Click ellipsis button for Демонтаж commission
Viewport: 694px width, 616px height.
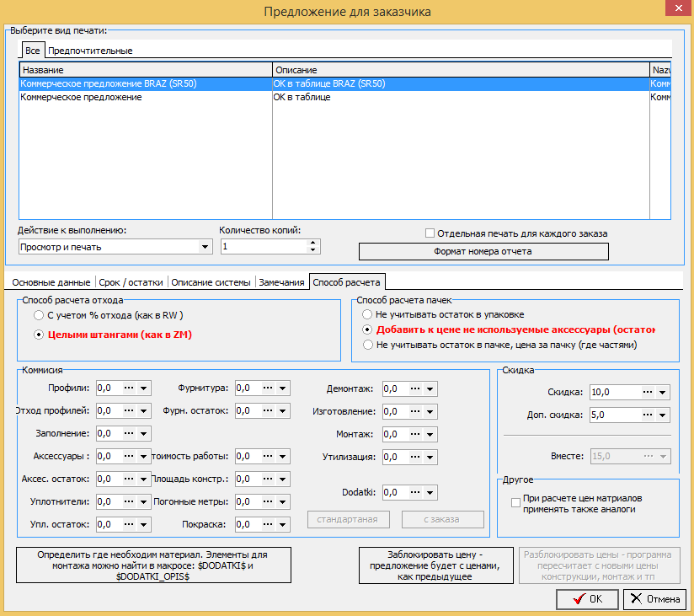(x=415, y=388)
